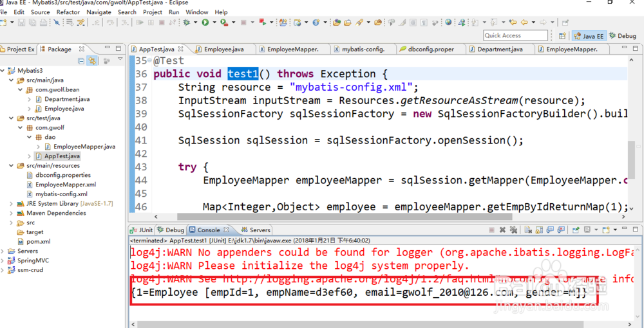Click the Debug bug icon in toolbar
This screenshot has width=644, height=328.
point(186,22)
